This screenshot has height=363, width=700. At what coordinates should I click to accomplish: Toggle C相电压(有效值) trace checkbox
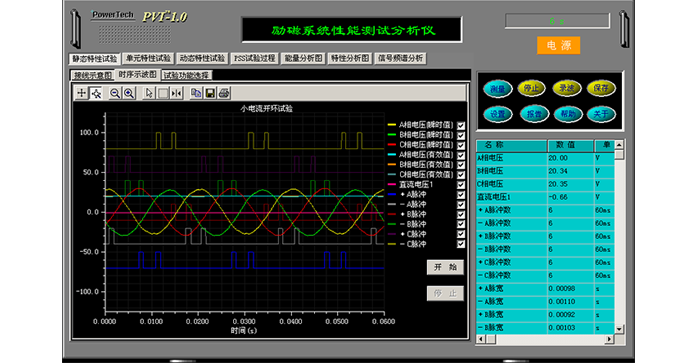pyautogui.click(x=461, y=175)
